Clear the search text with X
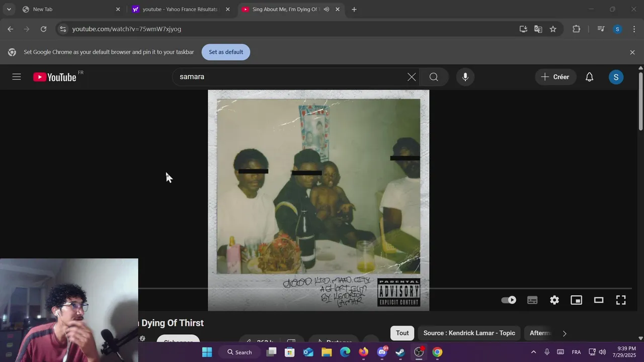 pyautogui.click(x=412, y=77)
